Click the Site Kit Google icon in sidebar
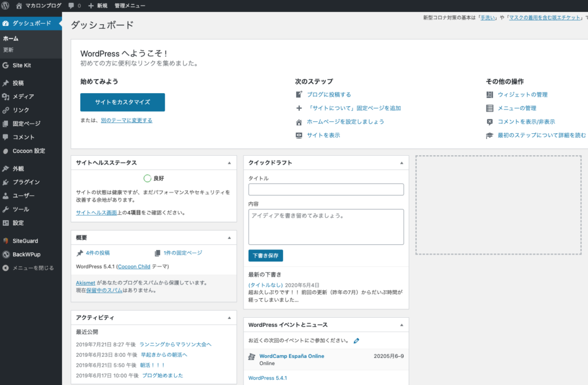This screenshot has height=385, width=588. click(6, 66)
